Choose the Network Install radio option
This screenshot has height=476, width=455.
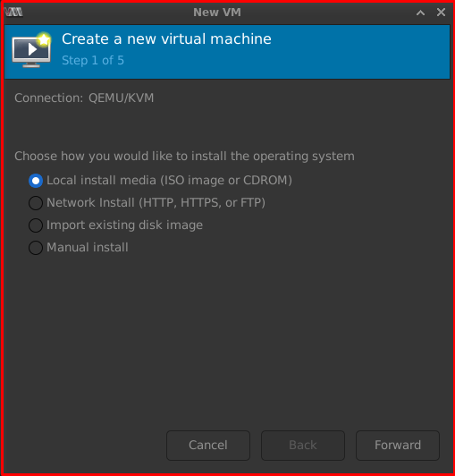coord(36,203)
